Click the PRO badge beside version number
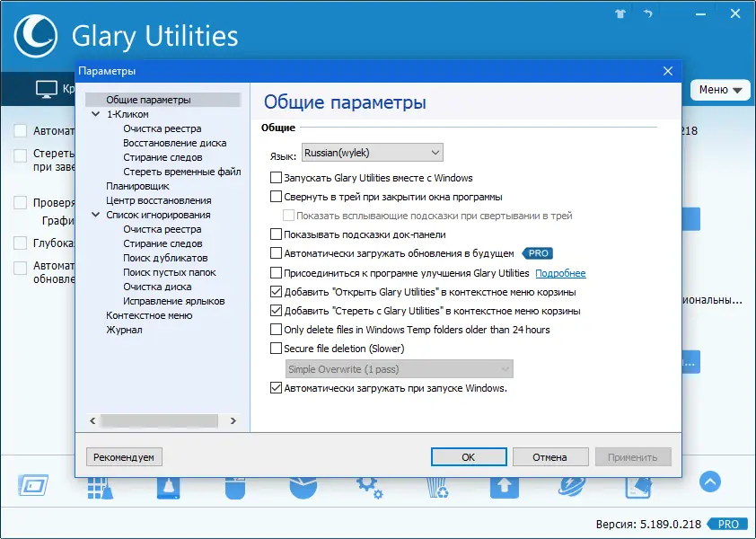The height and width of the screenshot is (539, 756). [728, 524]
